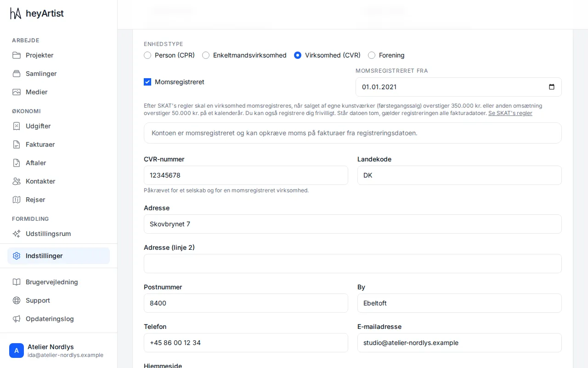Click the Brugervejledning book icon
Screen dimensions: 588x368
[x=17, y=282]
